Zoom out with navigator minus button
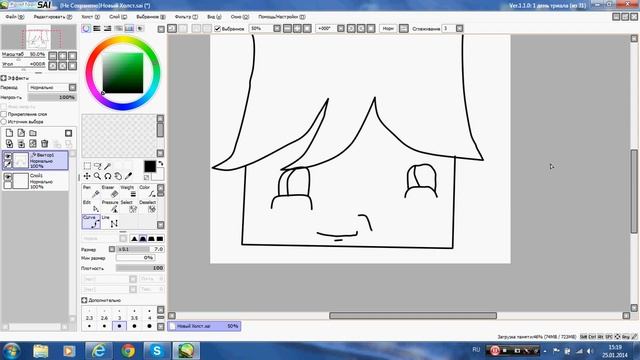 point(53,56)
